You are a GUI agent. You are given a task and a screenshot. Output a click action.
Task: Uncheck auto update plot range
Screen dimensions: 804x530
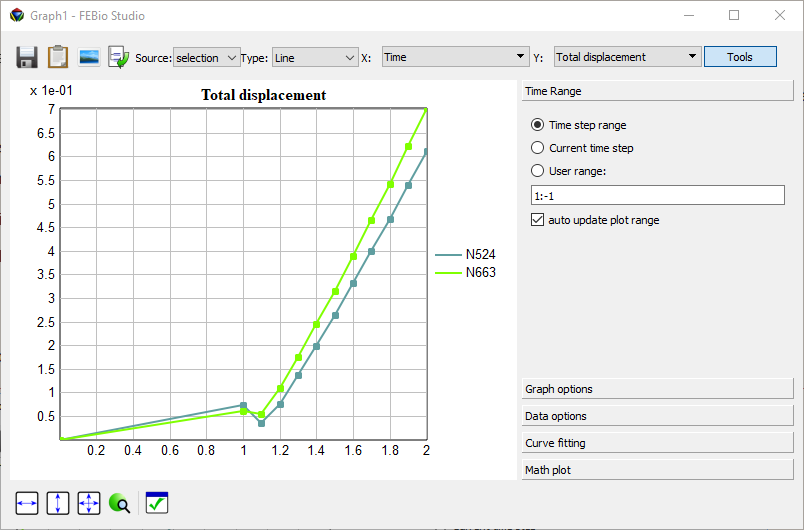click(x=537, y=220)
